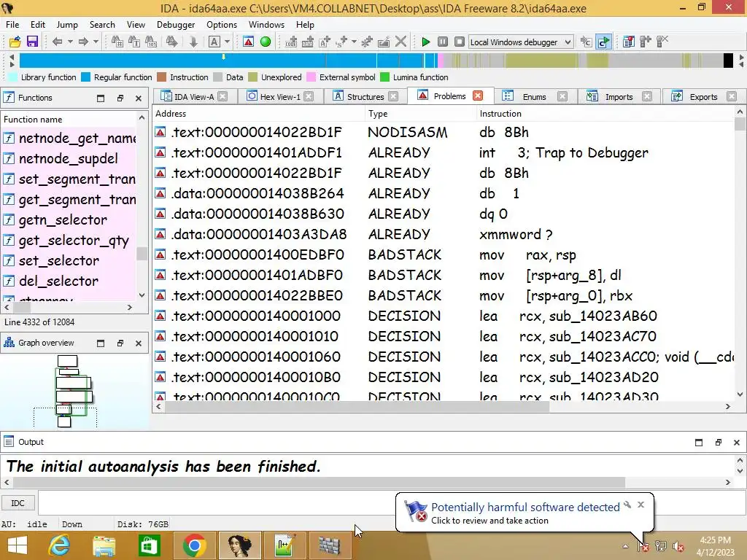Open the Jump menu

coord(67,25)
